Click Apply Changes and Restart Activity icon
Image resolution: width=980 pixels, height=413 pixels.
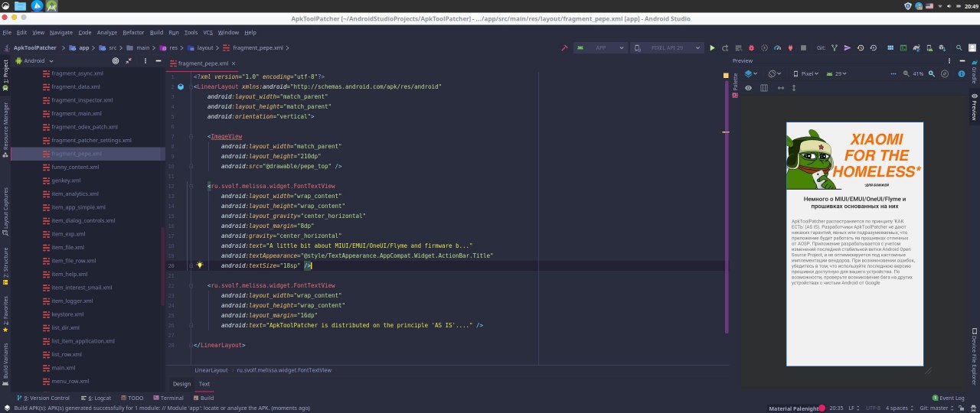tap(725, 47)
